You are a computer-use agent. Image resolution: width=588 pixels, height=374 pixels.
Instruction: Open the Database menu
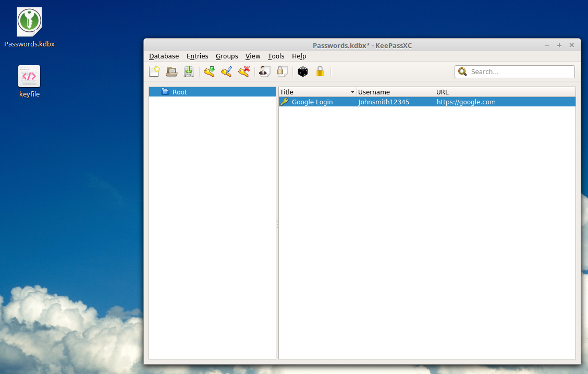pyautogui.click(x=164, y=56)
